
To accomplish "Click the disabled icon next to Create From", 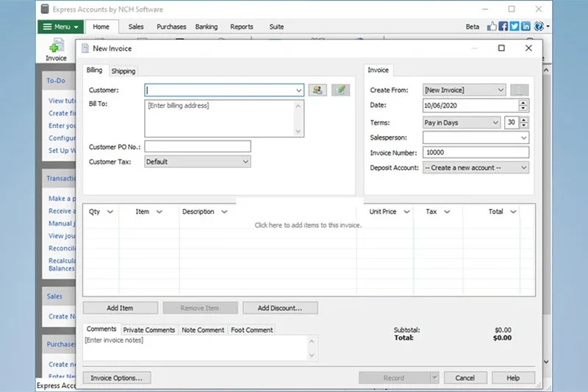I will pos(520,90).
